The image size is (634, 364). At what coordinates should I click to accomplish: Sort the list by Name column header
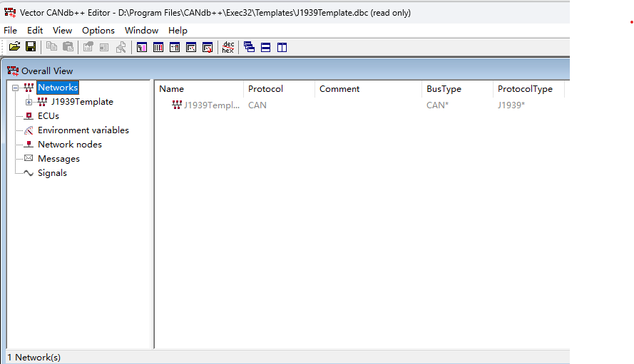[171, 89]
